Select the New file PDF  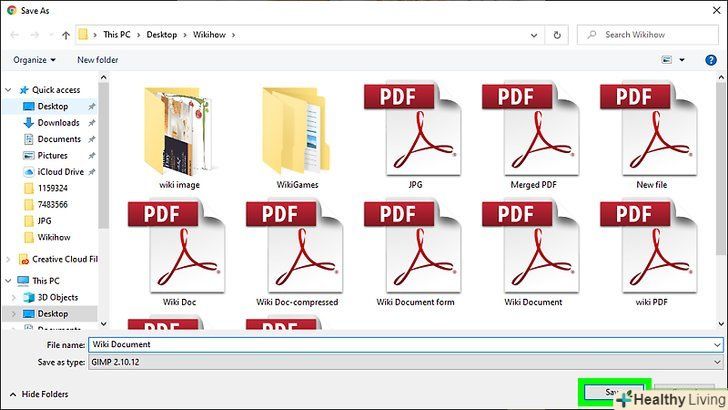tap(651, 136)
